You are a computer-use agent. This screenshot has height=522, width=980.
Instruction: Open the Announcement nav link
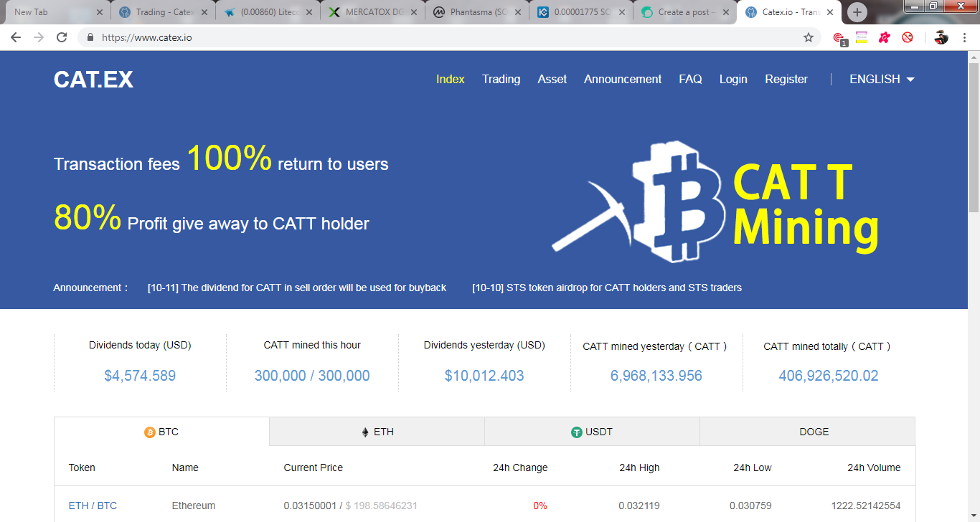coord(623,80)
